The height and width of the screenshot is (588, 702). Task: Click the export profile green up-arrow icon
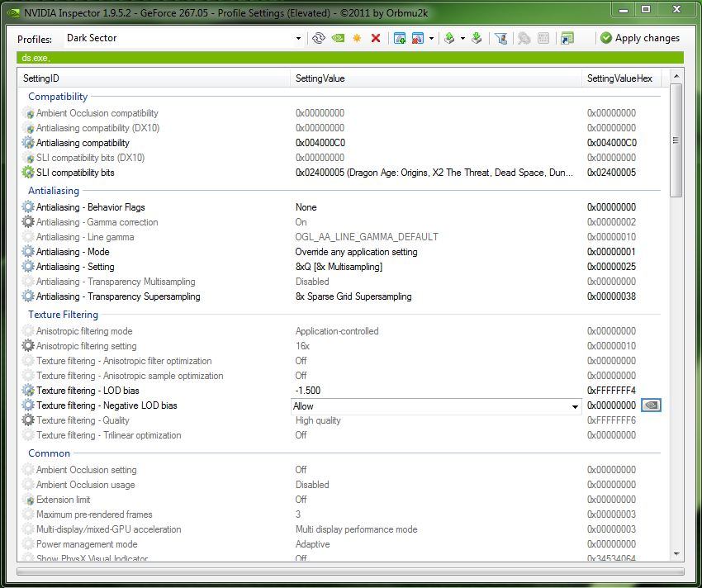coord(449,38)
